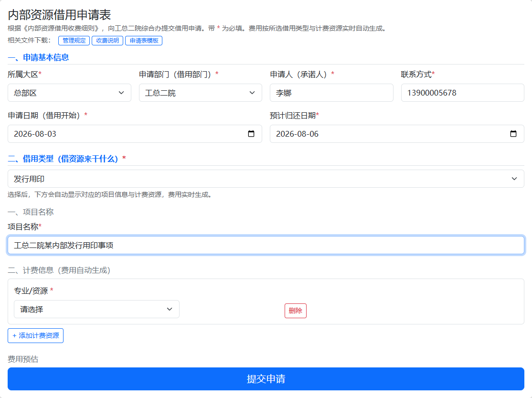
Task: Click the 2026-08-06 date field
Action: click(397, 134)
